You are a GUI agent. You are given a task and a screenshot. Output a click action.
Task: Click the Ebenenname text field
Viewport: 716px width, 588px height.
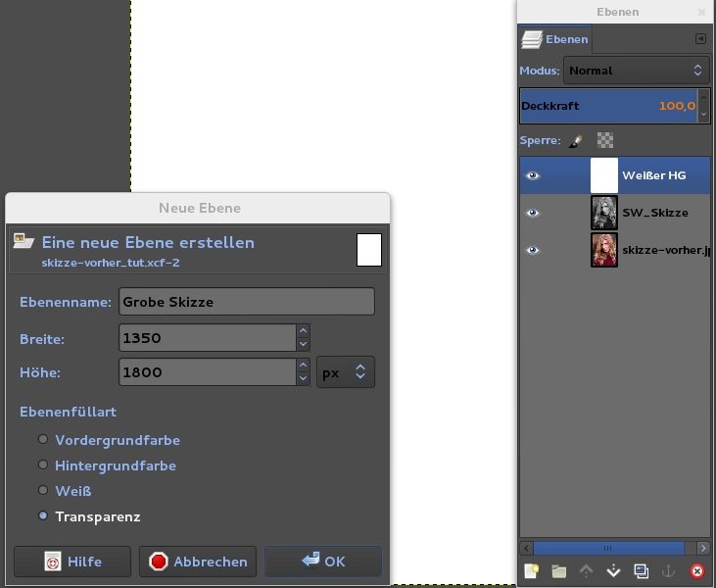point(247,302)
